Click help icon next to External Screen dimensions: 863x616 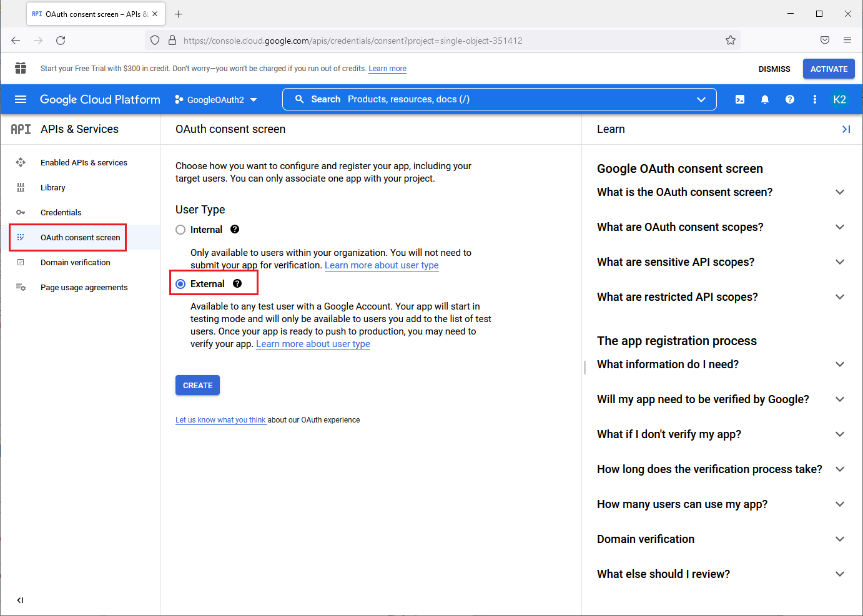237,283
